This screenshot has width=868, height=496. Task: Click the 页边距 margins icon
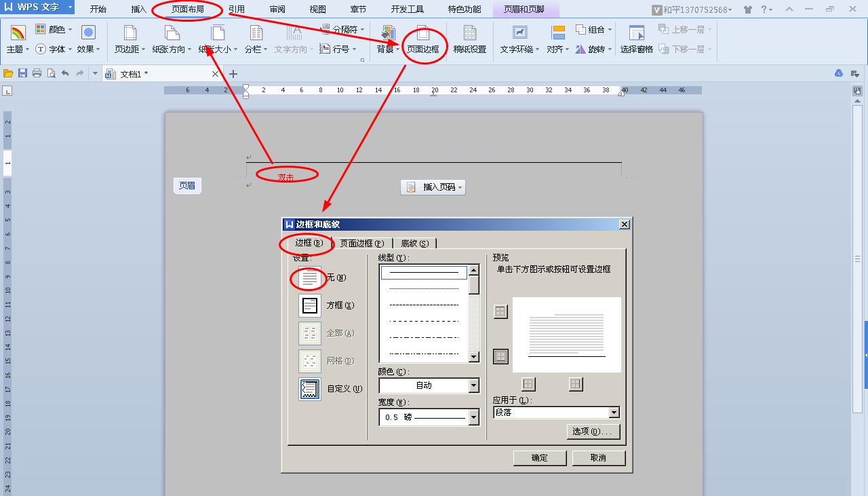(x=129, y=33)
